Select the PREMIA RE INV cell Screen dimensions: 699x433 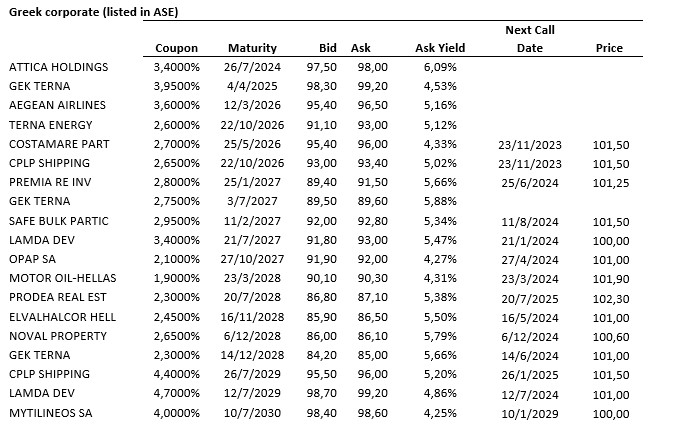click(x=51, y=182)
